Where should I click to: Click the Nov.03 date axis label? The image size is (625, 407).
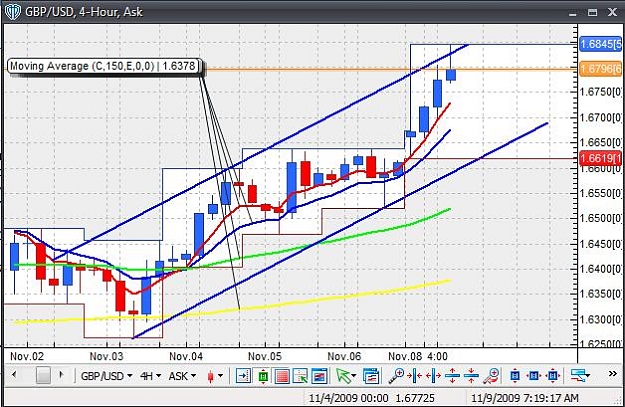pos(106,356)
